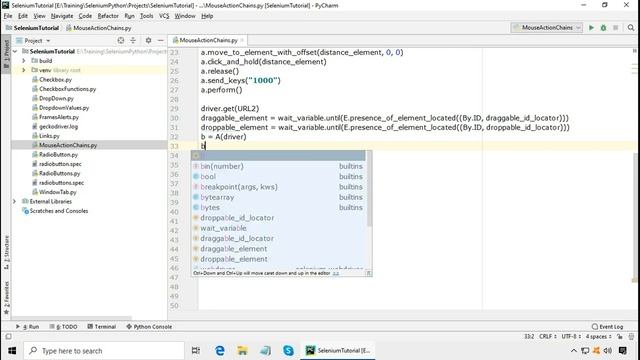The image size is (640, 360).
Task: Click the Stop process icon
Action: (616, 28)
